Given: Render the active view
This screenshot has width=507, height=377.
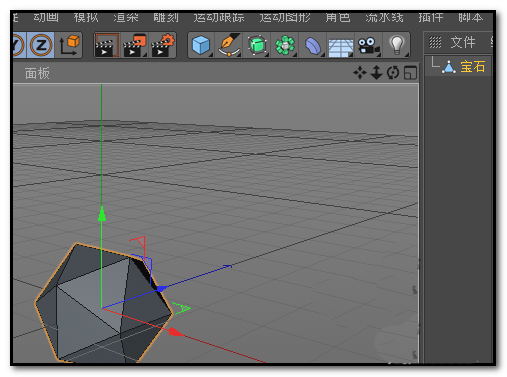Looking at the screenshot, I should [x=106, y=45].
